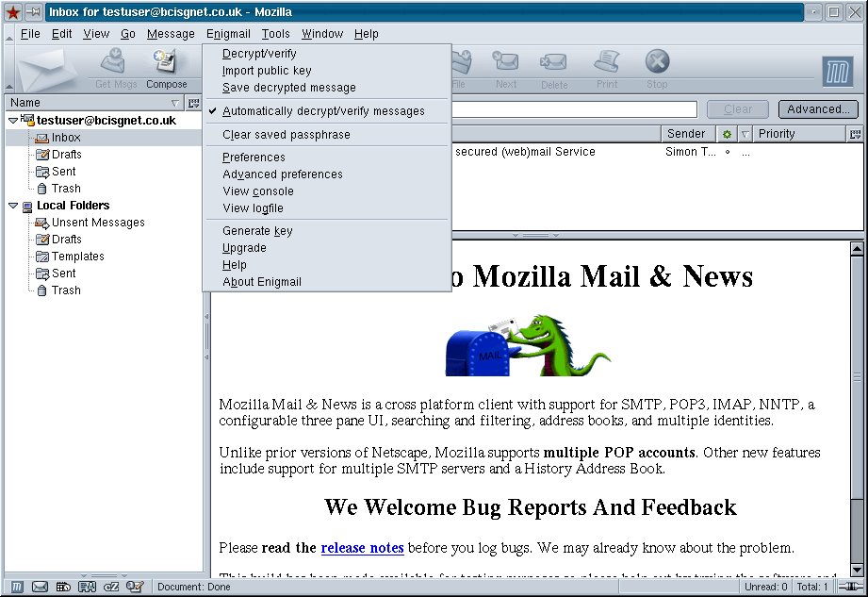Viewport: 868px width, 597px height.
Task: Open Enigmail Preferences
Action: [327, 158]
